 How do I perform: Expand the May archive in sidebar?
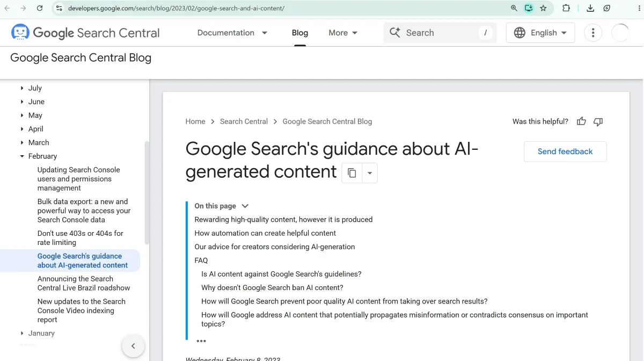pos(22,115)
